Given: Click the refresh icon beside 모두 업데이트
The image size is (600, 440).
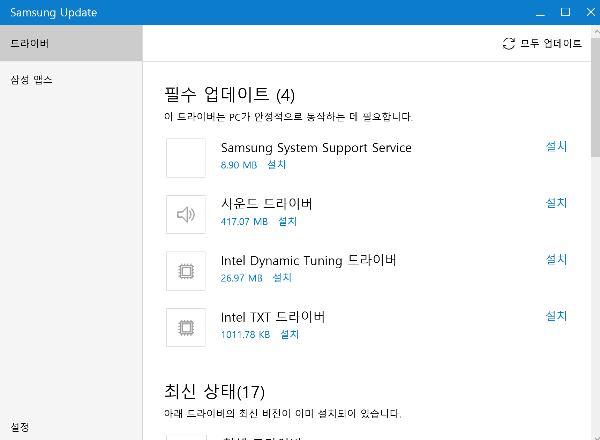Looking at the screenshot, I should pos(509,44).
